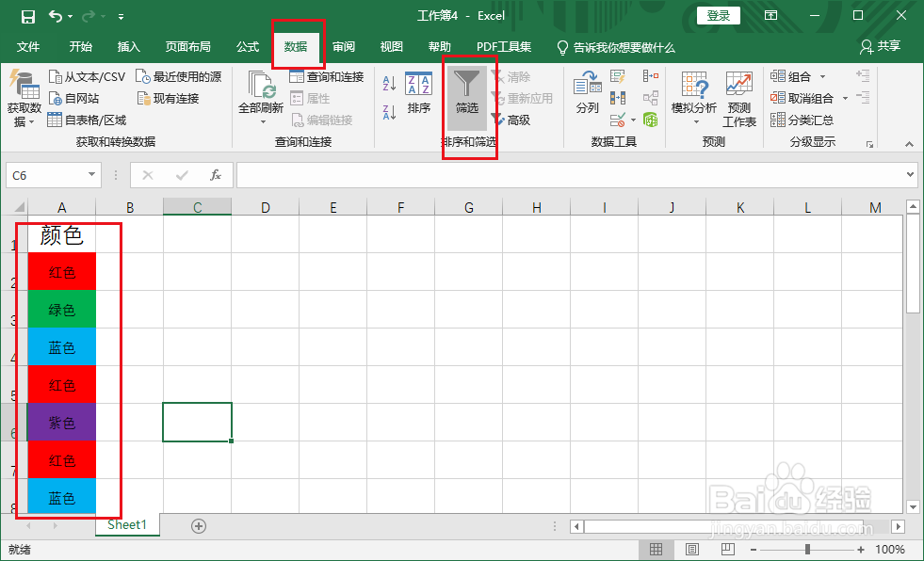
Task: Click the Sign in (登录) button
Action: pos(719,16)
